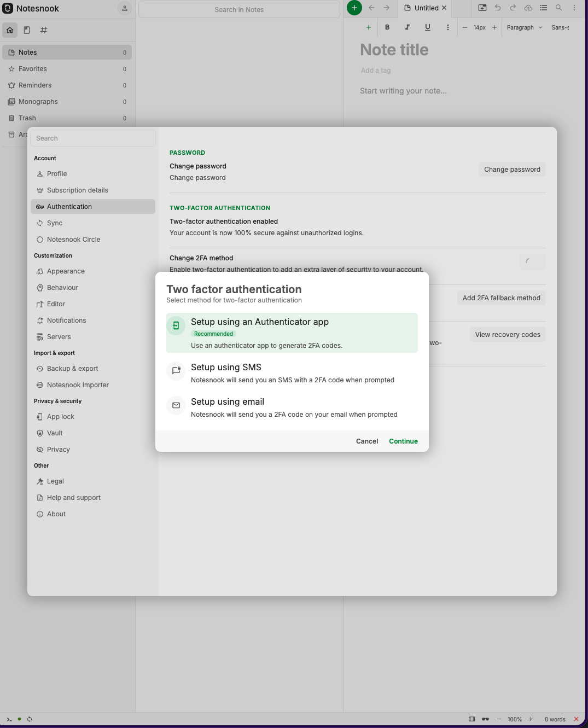Open About settings
This screenshot has width=588, height=728.
click(x=93, y=514)
